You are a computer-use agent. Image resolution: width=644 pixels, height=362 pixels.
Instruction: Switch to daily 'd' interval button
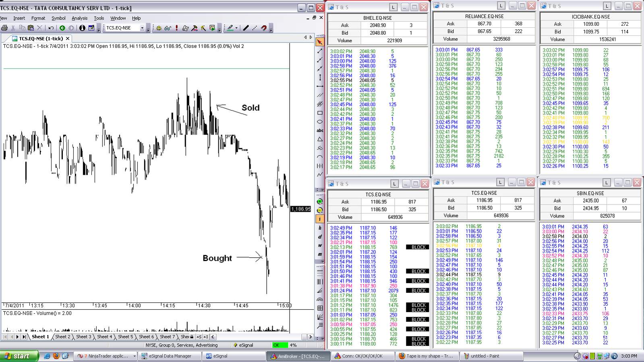[320, 237]
